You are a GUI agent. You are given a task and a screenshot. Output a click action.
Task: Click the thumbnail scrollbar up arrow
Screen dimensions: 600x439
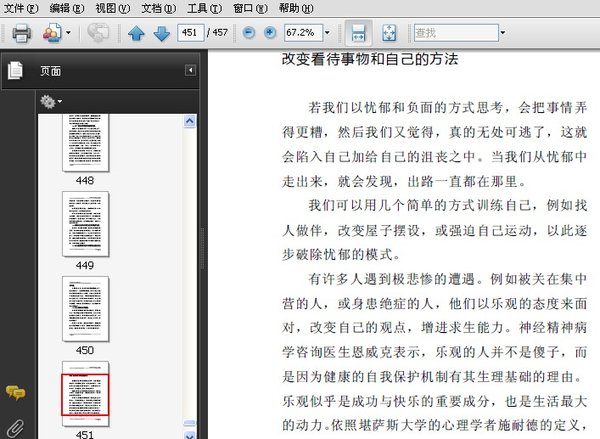point(190,122)
